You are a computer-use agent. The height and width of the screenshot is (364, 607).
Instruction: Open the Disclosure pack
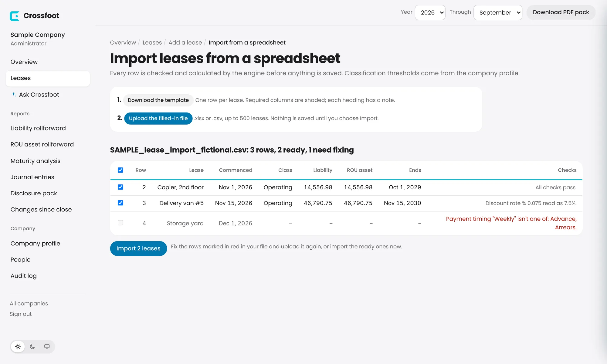point(34,193)
